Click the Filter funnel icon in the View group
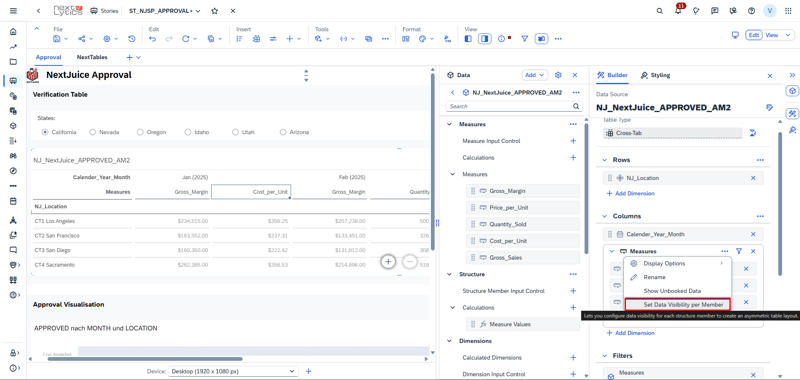 (524, 39)
